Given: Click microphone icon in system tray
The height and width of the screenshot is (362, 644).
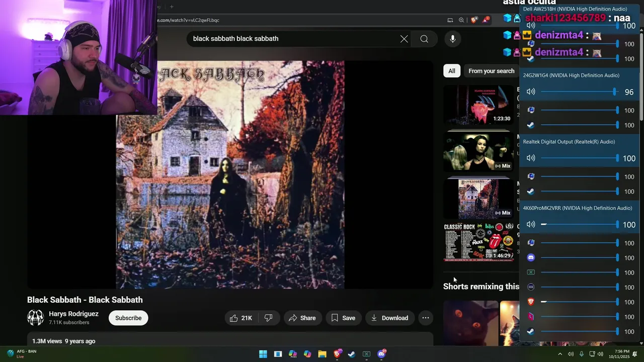Looking at the screenshot, I should (582, 354).
